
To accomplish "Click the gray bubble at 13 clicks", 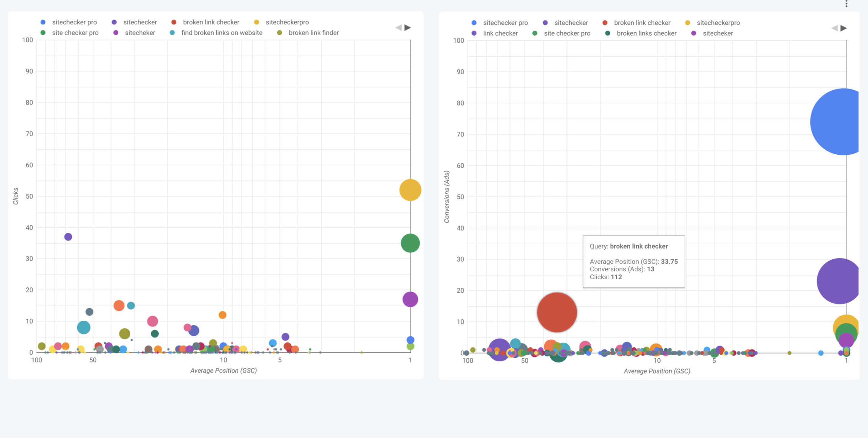I will [x=89, y=312].
